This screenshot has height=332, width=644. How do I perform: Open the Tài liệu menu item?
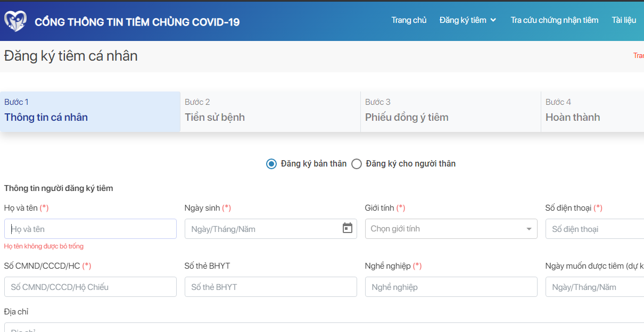point(624,20)
